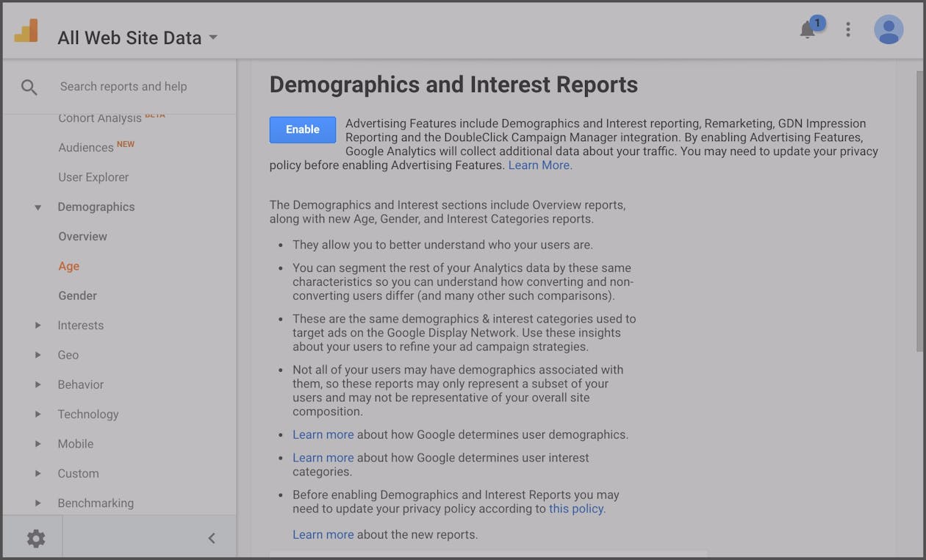Viewport: 926px width, 560px height.
Task: Expand the Benchmarking section arrow
Action: [37, 503]
